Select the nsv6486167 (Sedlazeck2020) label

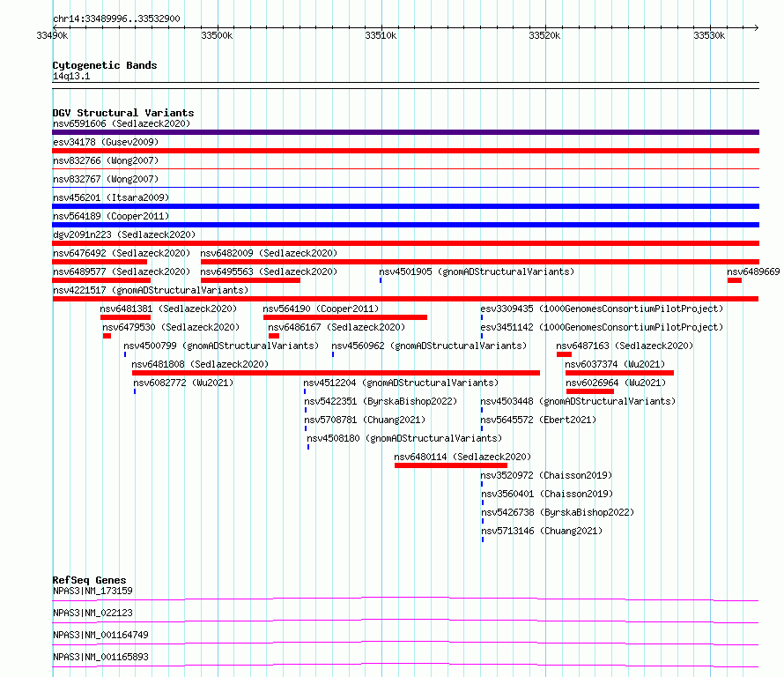[337, 327]
